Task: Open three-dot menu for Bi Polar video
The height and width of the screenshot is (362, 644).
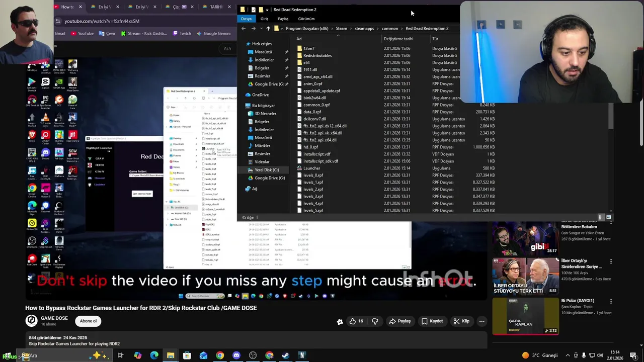Action: (x=611, y=301)
